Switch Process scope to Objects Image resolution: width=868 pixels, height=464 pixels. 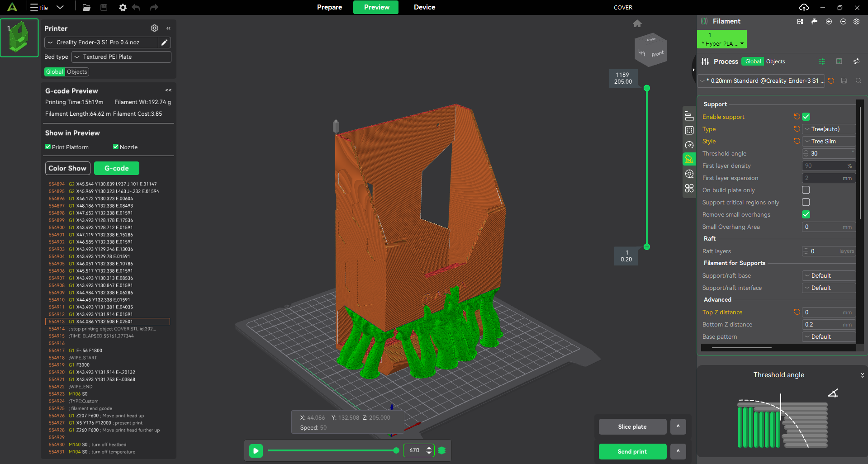pos(775,62)
